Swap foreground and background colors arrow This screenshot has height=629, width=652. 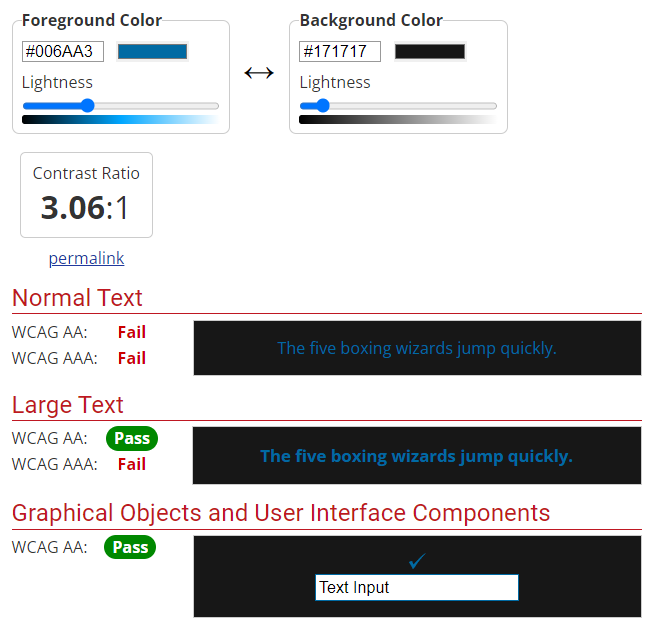[x=259, y=73]
